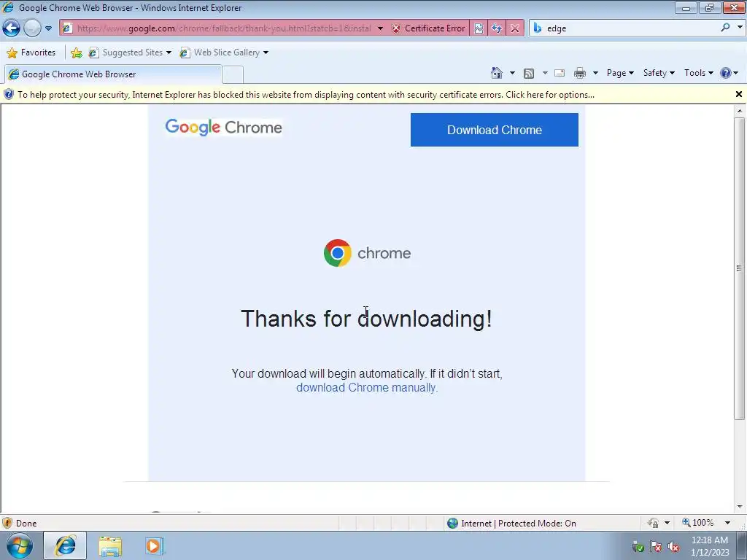747x560 pixels.
Task: Click the Read Mail envelope icon
Action: coord(560,73)
